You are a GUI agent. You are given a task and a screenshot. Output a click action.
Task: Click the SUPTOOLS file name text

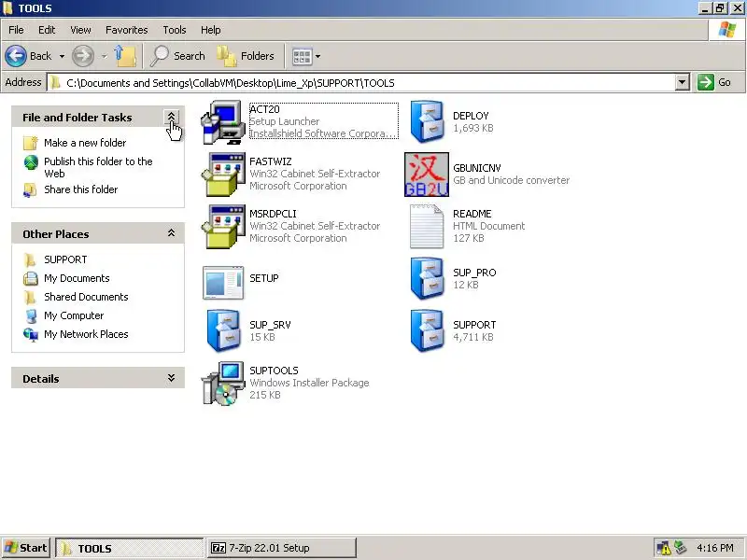coord(274,371)
